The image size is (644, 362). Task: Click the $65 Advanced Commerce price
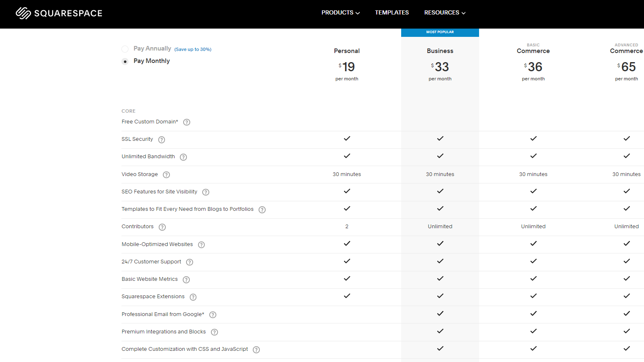click(627, 67)
